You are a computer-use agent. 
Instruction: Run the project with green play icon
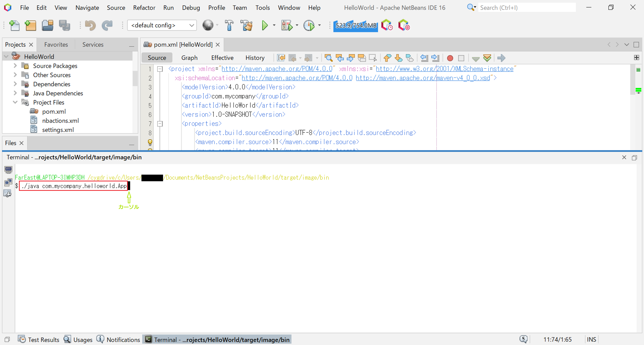coord(265,25)
